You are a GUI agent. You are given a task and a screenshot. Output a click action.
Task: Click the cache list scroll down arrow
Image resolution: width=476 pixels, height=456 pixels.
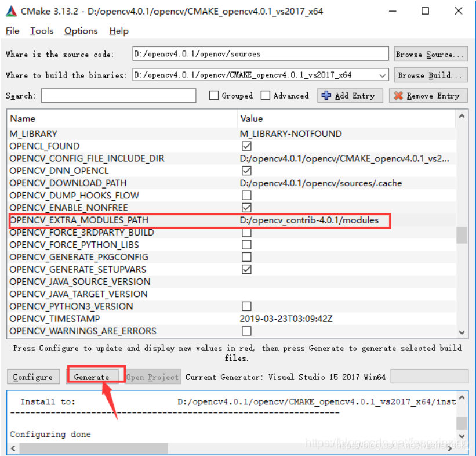tap(462, 332)
